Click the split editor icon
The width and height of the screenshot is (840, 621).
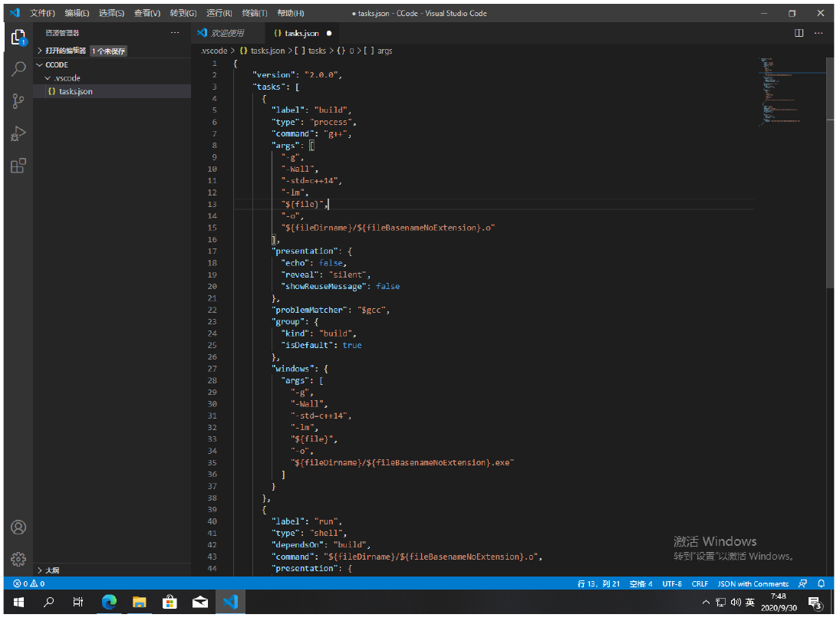click(x=799, y=33)
